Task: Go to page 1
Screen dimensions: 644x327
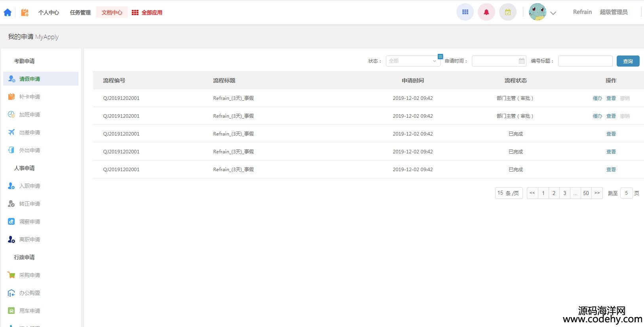Action: pos(543,193)
